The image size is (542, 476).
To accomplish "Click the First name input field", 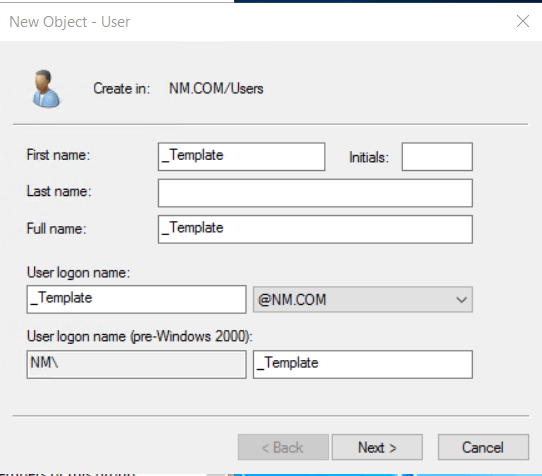I will click(x=241, y=157).
